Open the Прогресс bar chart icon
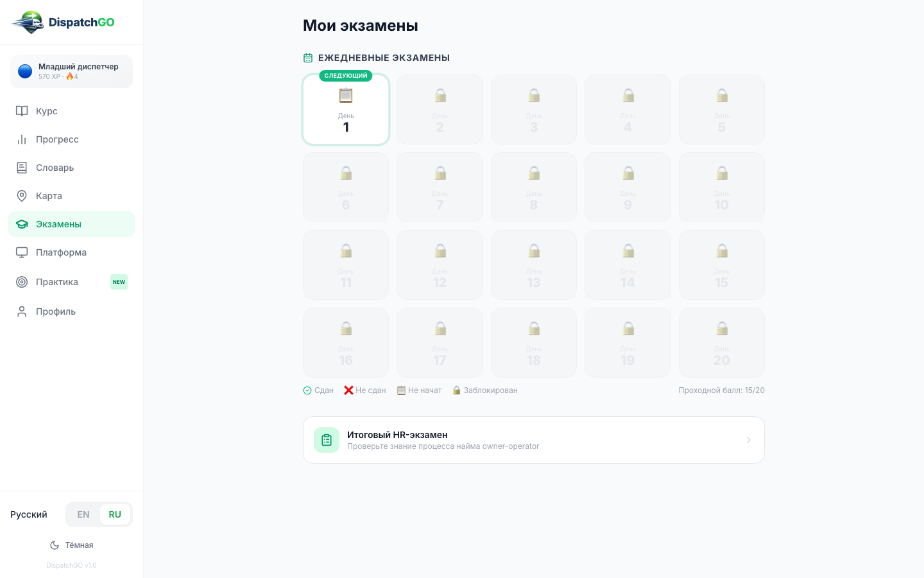924x578 pixels. point(22,139)
